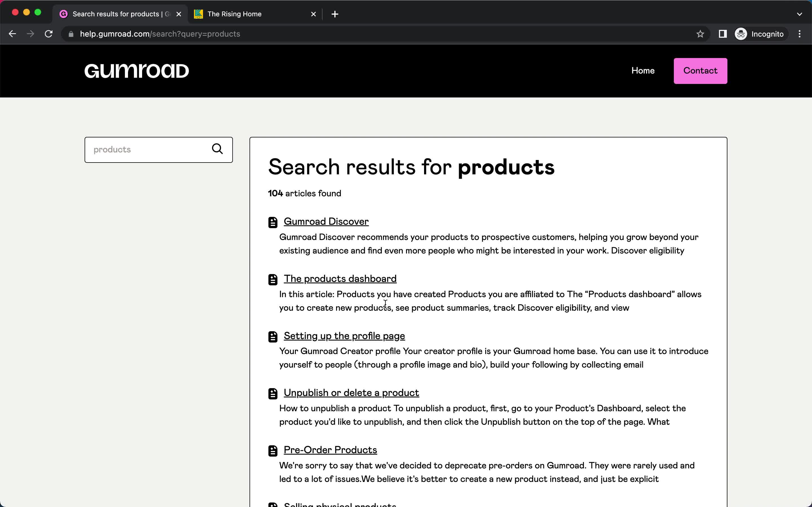Click the document icon next to Pre-Order Products
The height and width of the screenshot is (507, 812).
(272, 450)
